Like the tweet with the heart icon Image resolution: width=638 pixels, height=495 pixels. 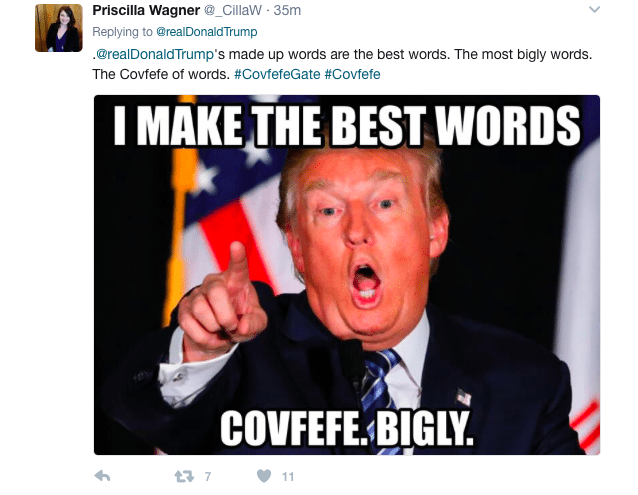(x=264, y=476)
